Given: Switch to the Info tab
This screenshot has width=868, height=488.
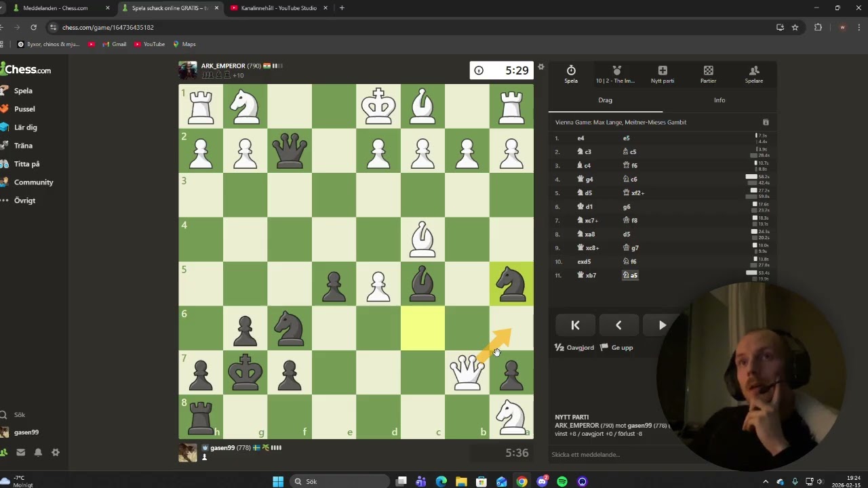Looking at the screenshot, I should (x=719, y=100).
